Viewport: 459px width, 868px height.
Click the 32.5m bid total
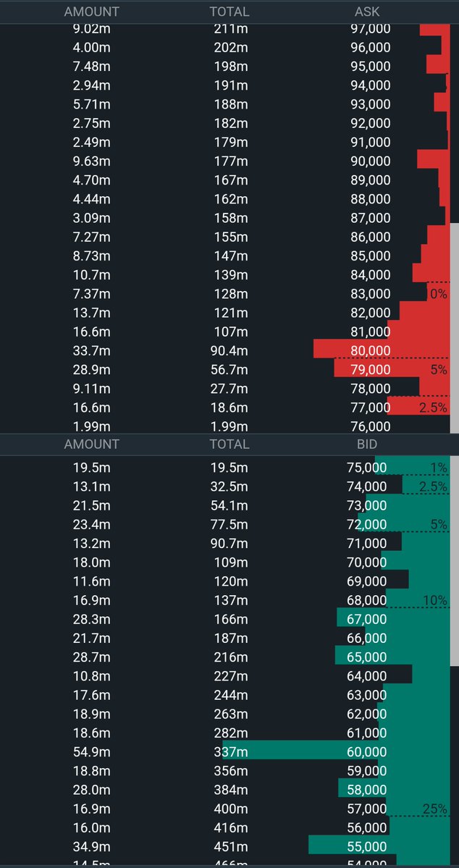pos(230,486)
